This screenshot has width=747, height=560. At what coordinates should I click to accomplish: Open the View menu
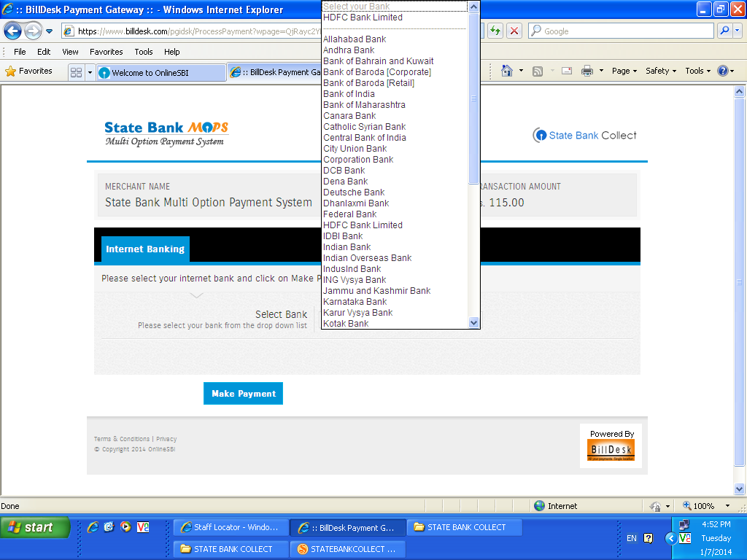(70, 52)
